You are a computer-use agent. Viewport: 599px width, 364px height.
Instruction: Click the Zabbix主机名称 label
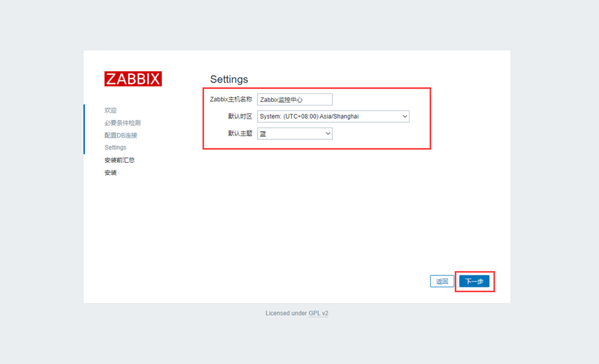pyautogui.click(x=231, y=99)
